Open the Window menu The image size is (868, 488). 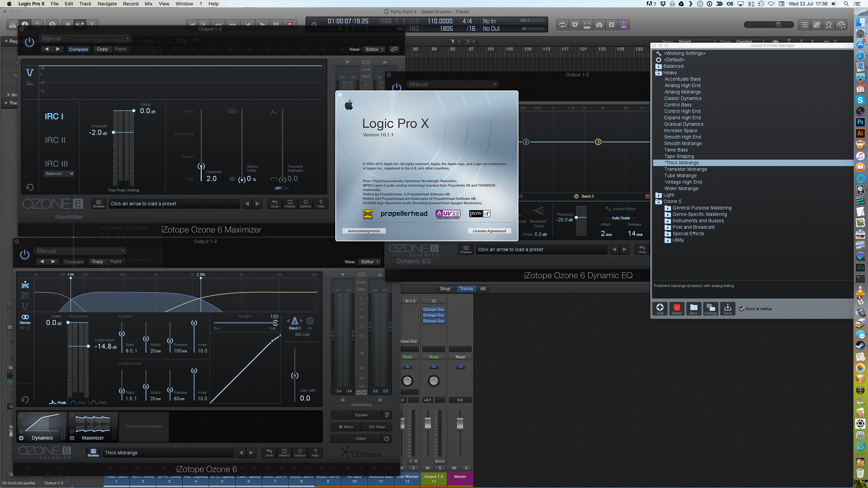point(184,4)
